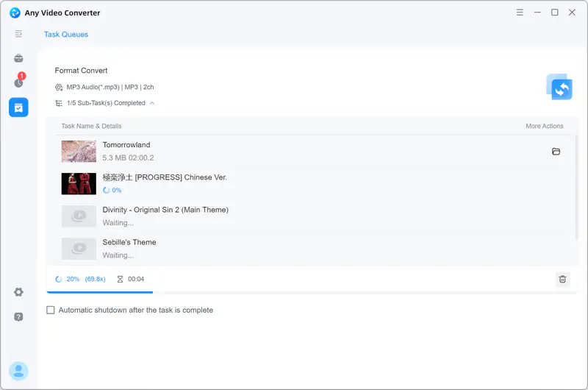Image resolution: width=588 pixels, height=390 pixels.
Task: Click the spinner beside the 20% progress
Action: pos(59,279)
